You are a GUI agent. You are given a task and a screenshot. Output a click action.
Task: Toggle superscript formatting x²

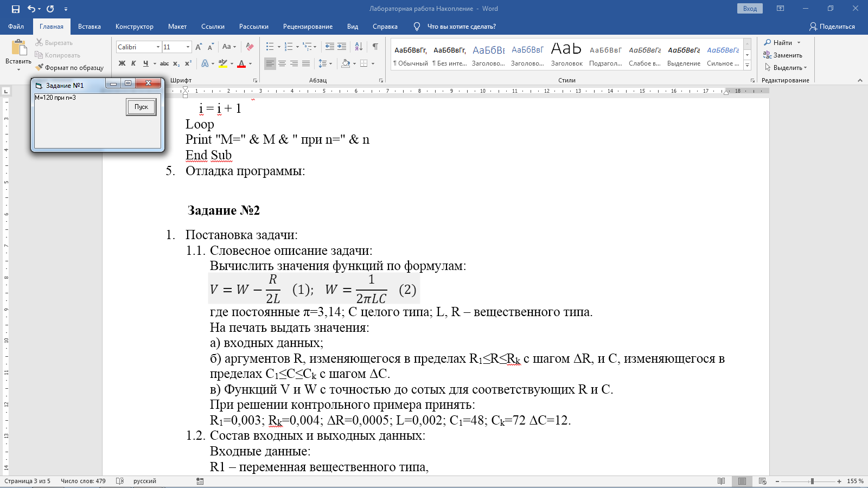188,63
